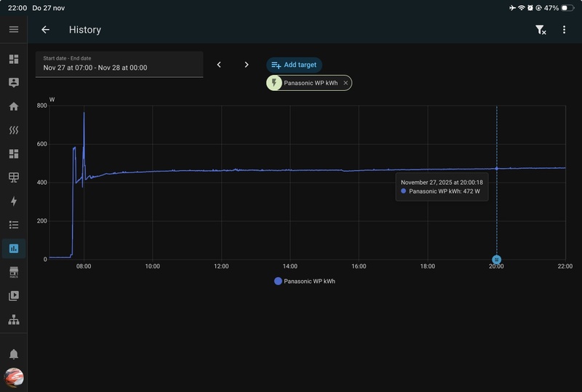Remove the Panasonic WP kWh target chip
Image resolution: width=582 pixels, height=392 pixels.
[x=346, y=83]
